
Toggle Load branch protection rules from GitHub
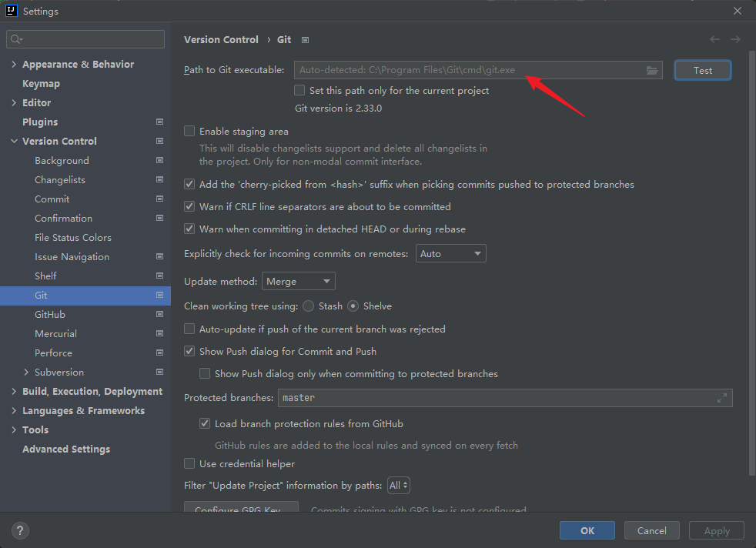(205, 423)
